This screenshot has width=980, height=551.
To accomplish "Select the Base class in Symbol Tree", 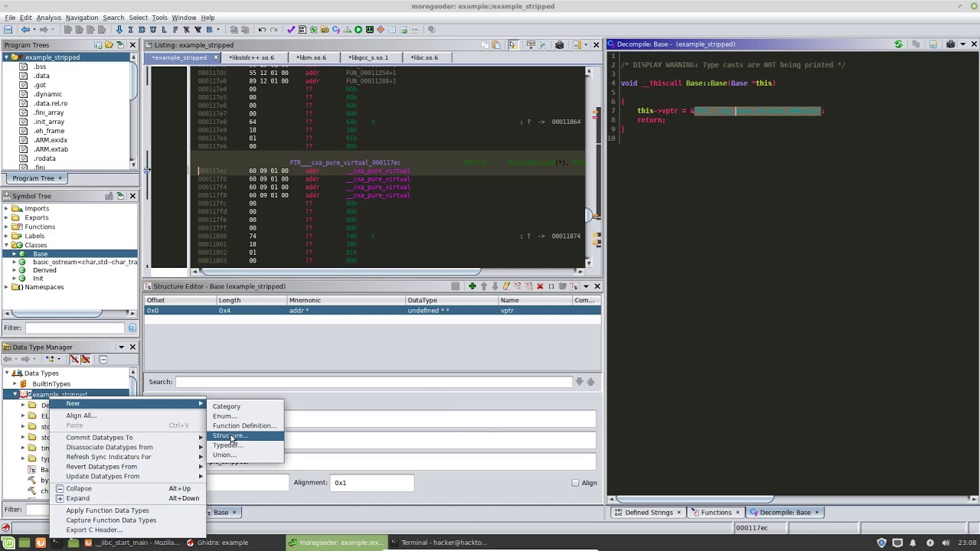I will tap(40, 253).
